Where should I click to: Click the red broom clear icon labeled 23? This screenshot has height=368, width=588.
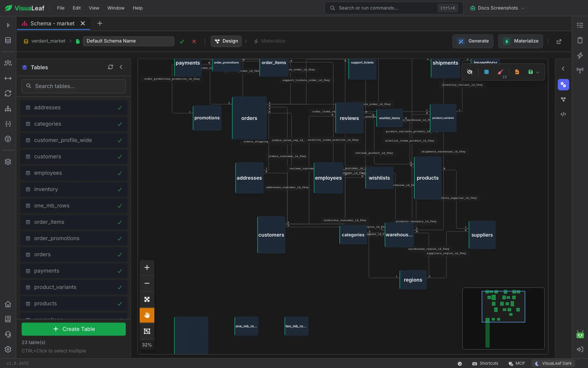click(501, 72)
